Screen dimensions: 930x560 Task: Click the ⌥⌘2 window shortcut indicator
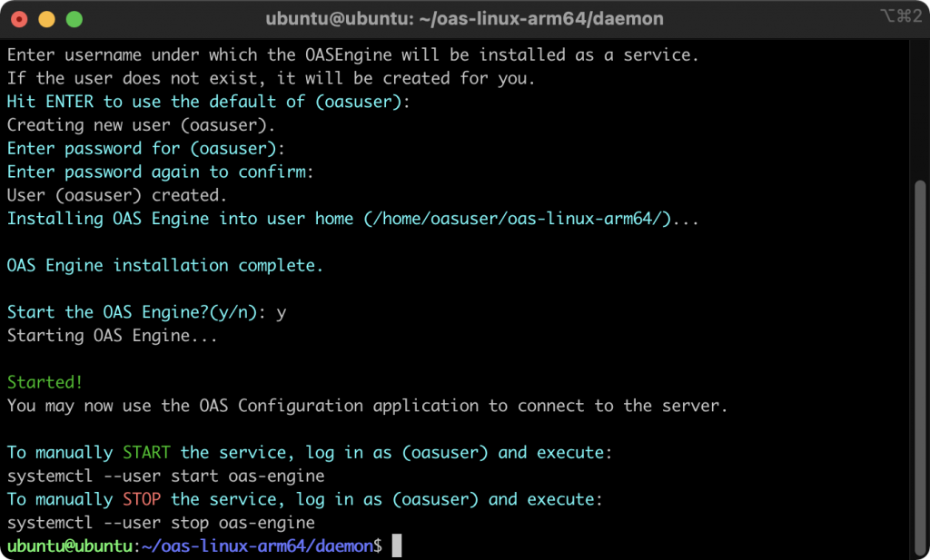coord(901,16)
